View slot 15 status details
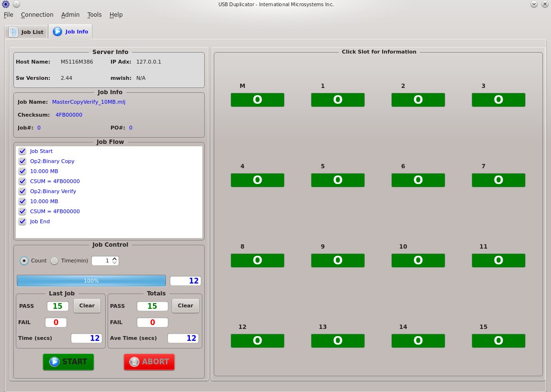 (498, 341)
